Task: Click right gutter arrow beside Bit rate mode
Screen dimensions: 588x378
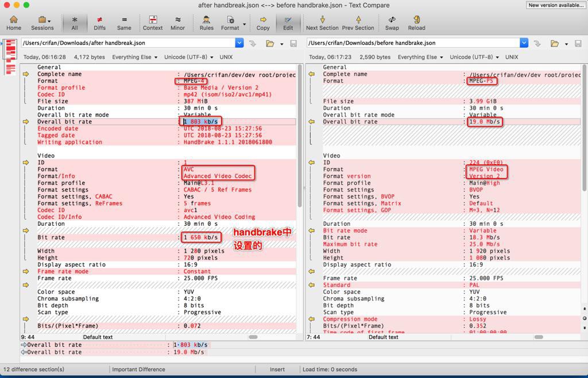Action: (312, 230)
